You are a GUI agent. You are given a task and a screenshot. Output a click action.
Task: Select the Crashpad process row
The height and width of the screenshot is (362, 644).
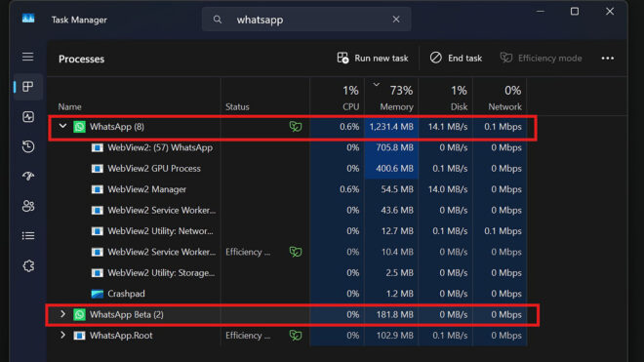(288, 294)
